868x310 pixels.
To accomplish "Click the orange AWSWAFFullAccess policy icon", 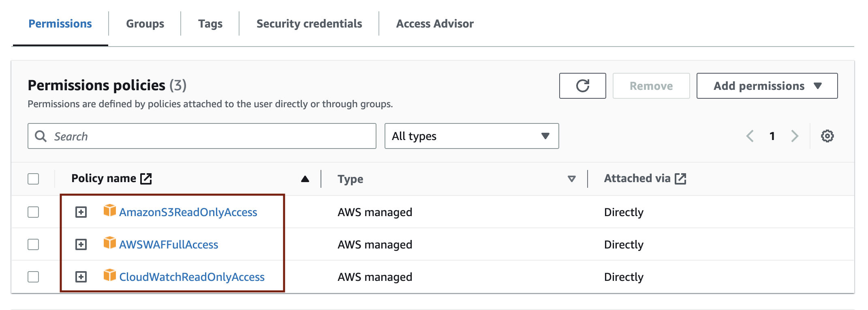I will pos(109,242).
